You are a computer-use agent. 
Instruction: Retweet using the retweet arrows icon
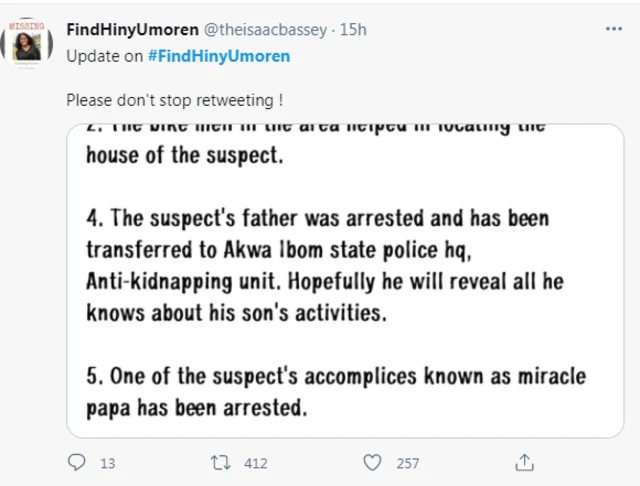tap(221, 462)
